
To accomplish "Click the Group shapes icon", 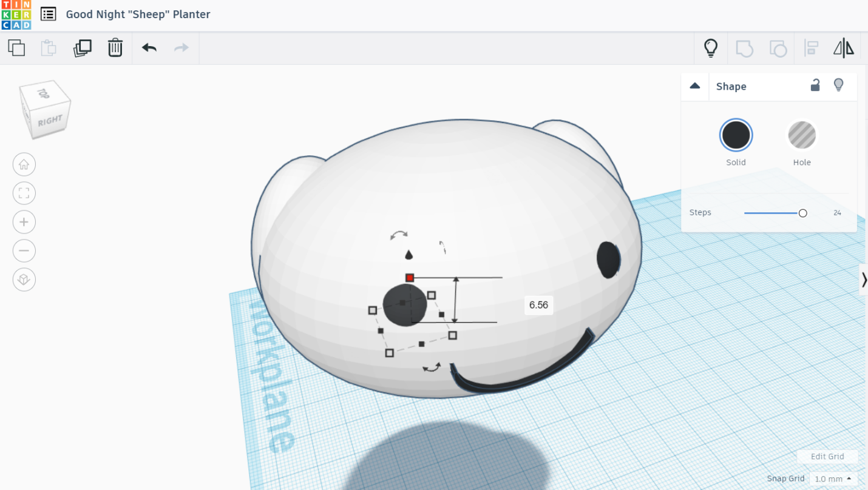I will 744,48.
